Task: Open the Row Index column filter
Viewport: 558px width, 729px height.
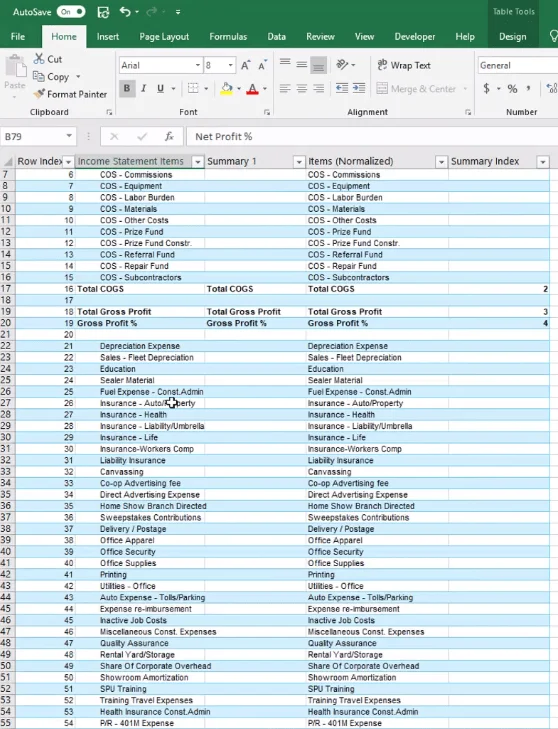Action: pos(68,162)
